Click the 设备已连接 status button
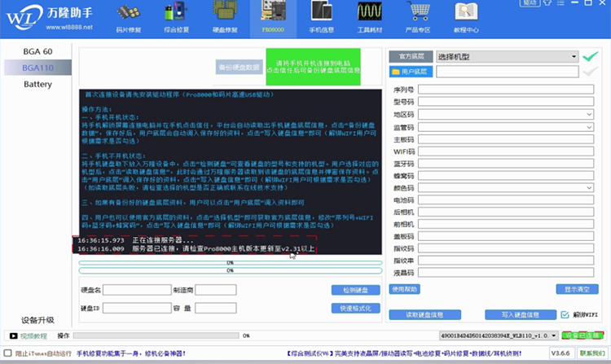 [x=583, y=335]
